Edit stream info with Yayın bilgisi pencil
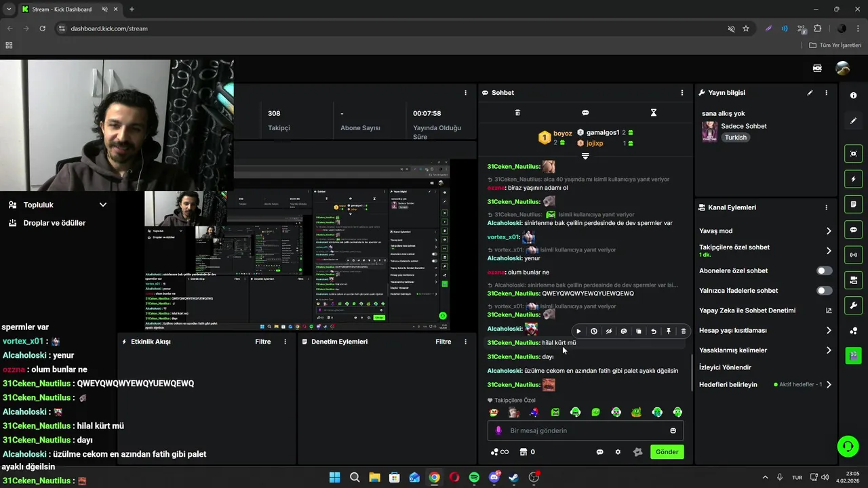868x488 pixels. pos(810,93)
